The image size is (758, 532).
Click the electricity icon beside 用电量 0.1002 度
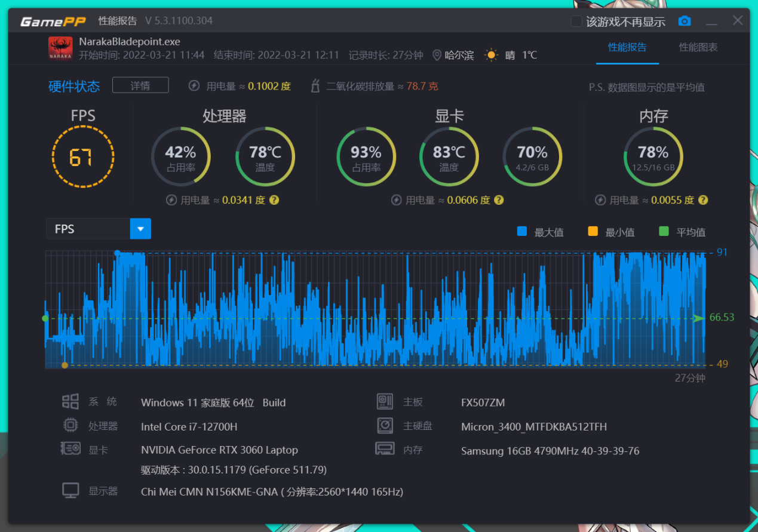click(194, 86)
